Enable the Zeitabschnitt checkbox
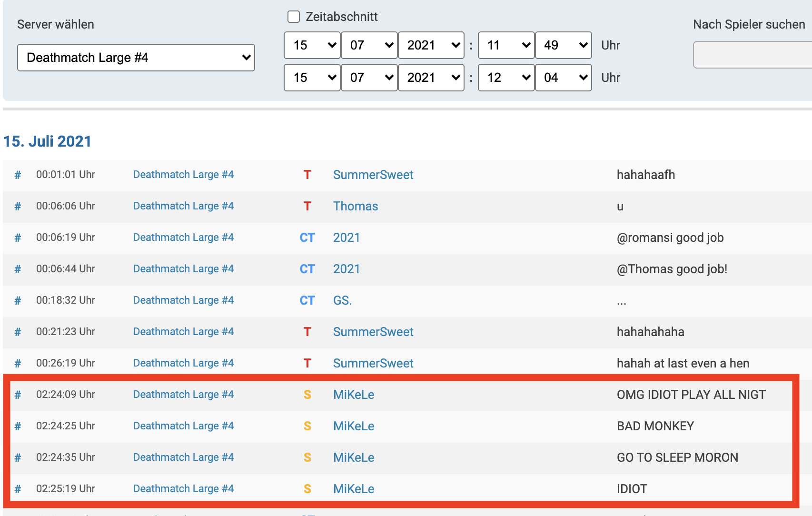 (294, 17)
